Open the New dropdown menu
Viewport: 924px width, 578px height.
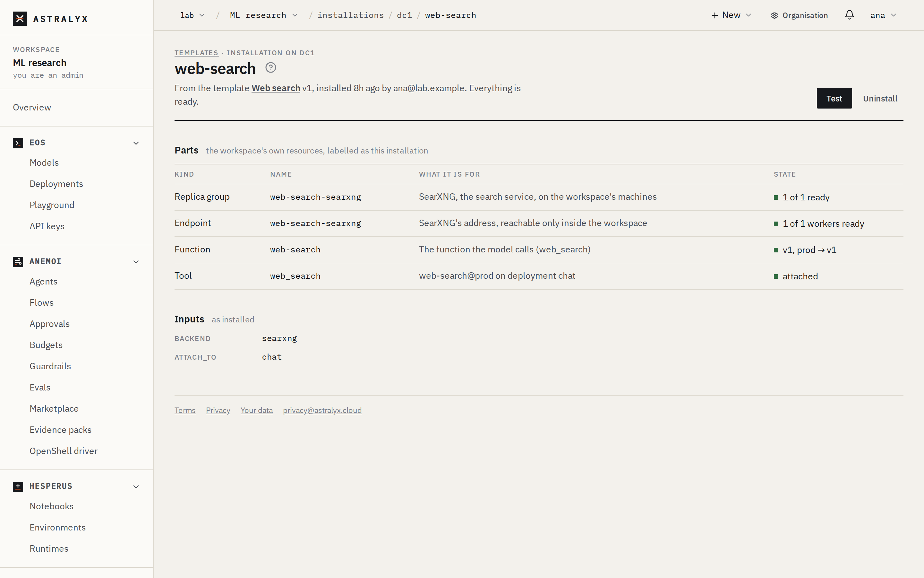coord(731,15)
